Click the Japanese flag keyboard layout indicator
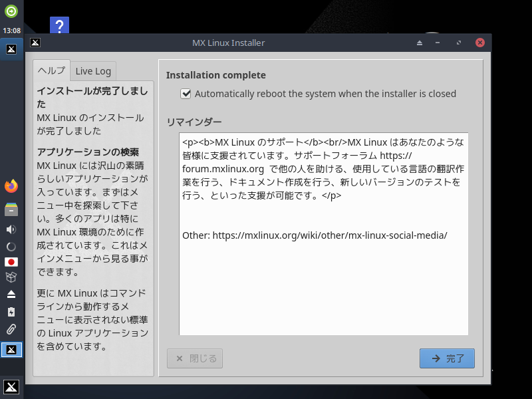This screenshot has height=399, width=532. point(11,262)
